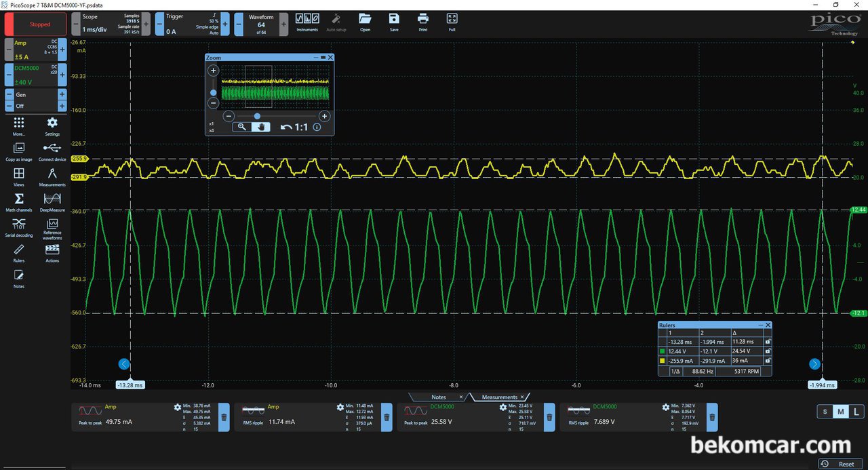Click the Save disk icon

tap(394, 22)
